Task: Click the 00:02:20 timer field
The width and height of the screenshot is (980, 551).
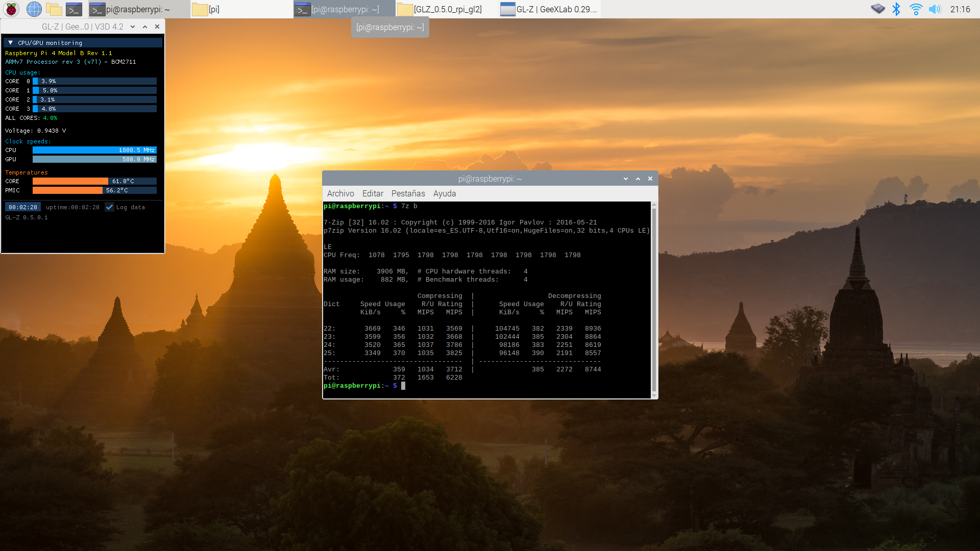Action: [22, 207]
